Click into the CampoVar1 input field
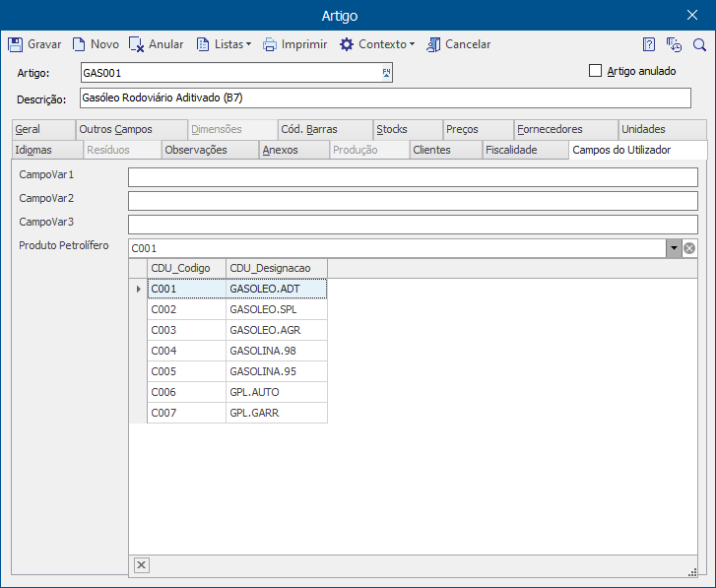Image resolution: width=716 pixels, height=588 pixels. 413,177
